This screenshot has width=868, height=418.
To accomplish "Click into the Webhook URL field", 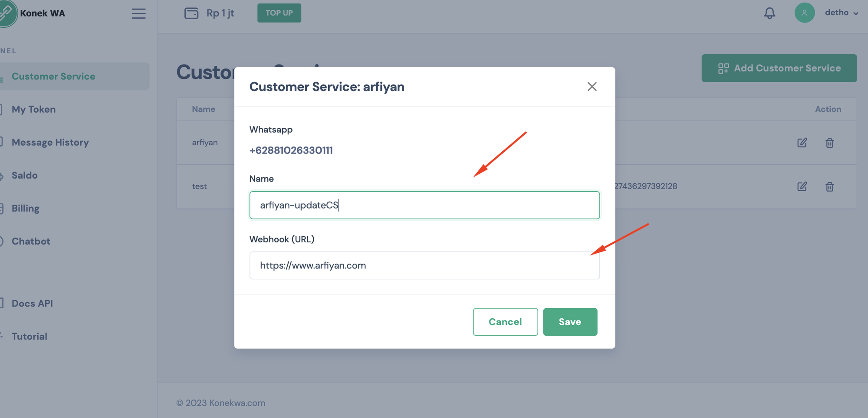I will [x=424, y=265].
